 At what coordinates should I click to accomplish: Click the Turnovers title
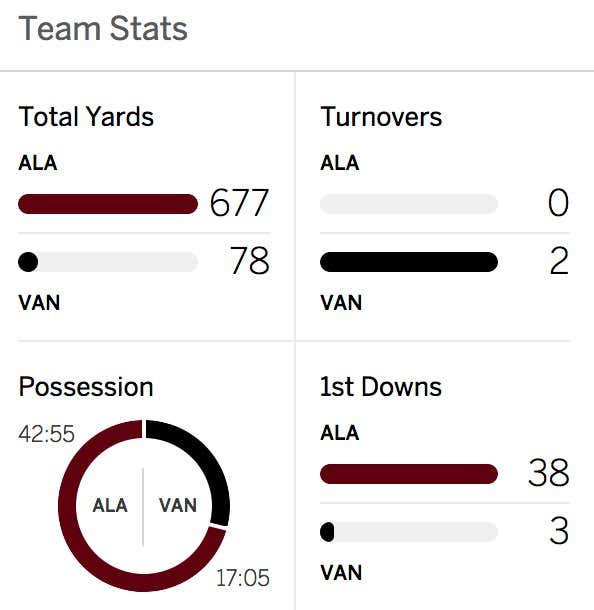(x=381, y=116)
